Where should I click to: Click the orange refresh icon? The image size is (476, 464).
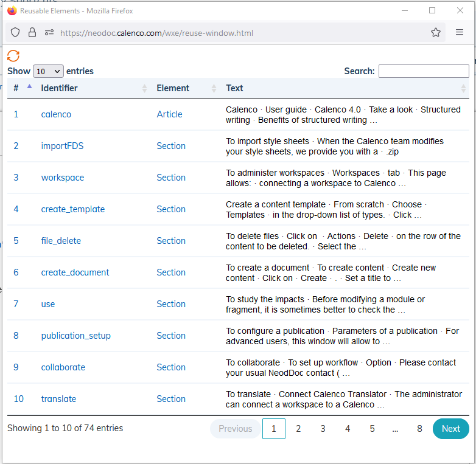click(x=13, y=56)
